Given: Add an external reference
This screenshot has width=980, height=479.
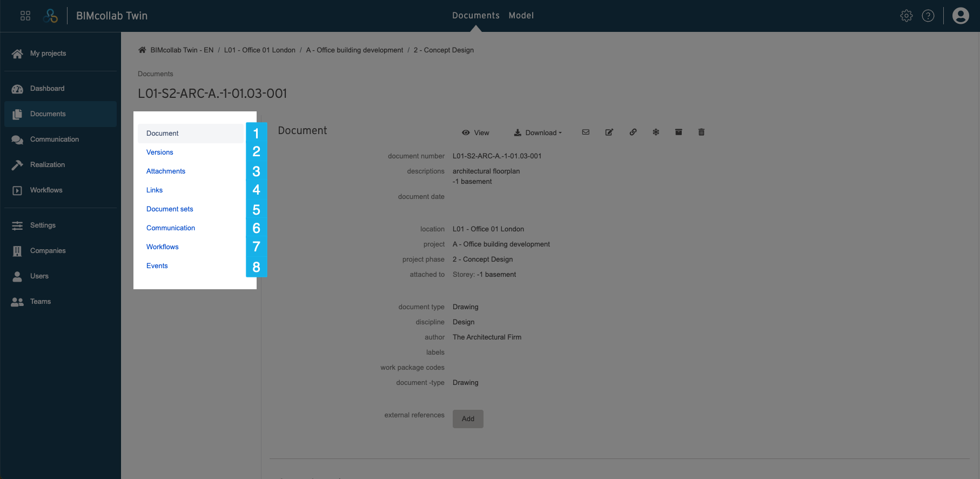Looking at the screenshot, I should (x=468, y=419).
